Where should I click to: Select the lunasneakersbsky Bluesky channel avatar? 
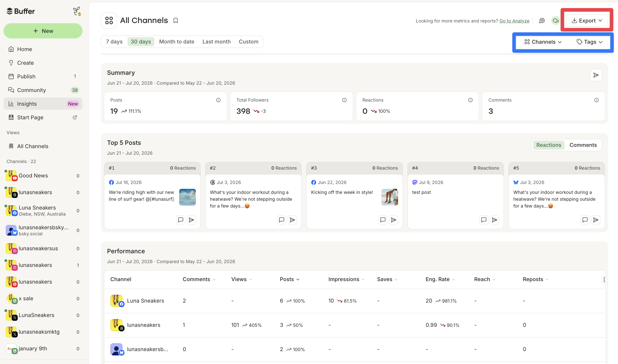pyautogui.click(x=11, y=230)
